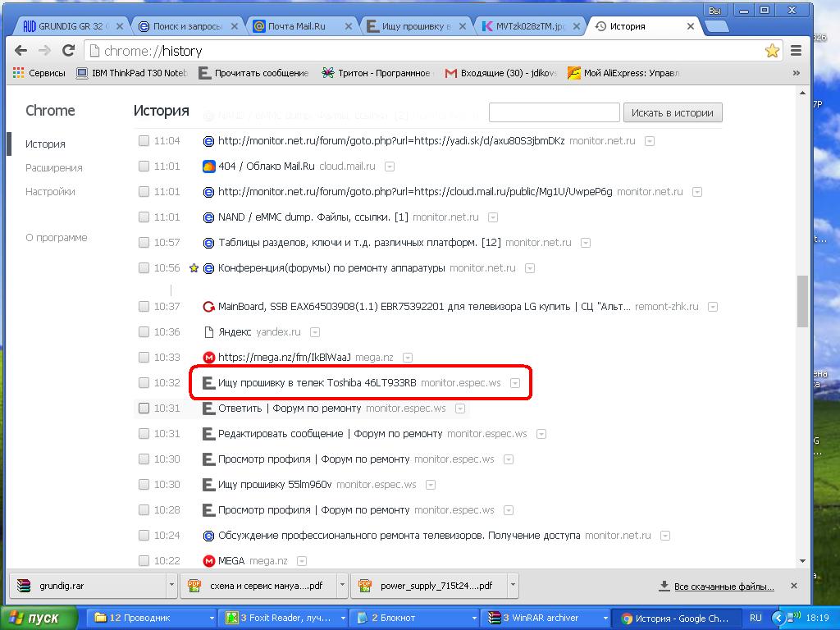840x630 pixels.
Task: Open Chrome hamburger menu
Action: click(x=796, y=51)
